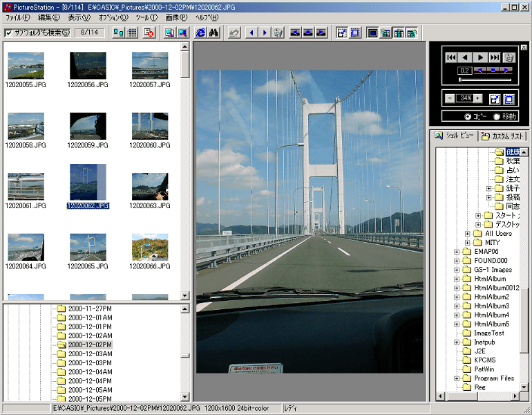Open the 画像(P) menu

176,17
